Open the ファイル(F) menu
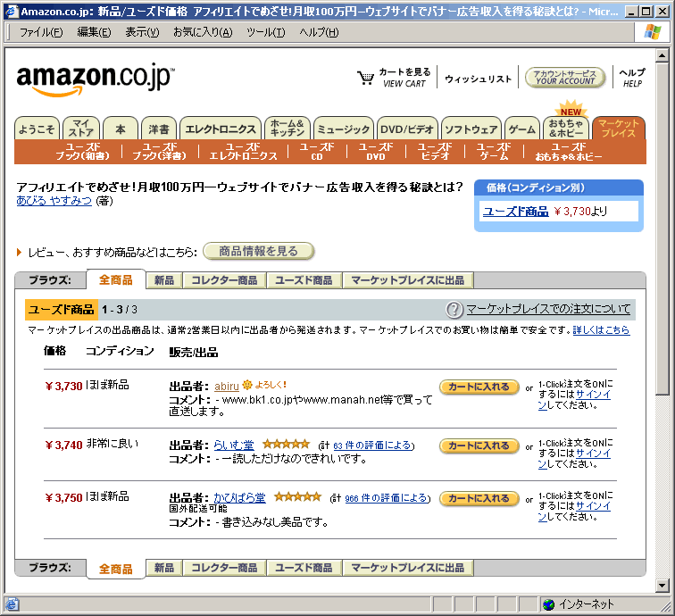Viewport: 675px width, 616px height. (41, 32)
